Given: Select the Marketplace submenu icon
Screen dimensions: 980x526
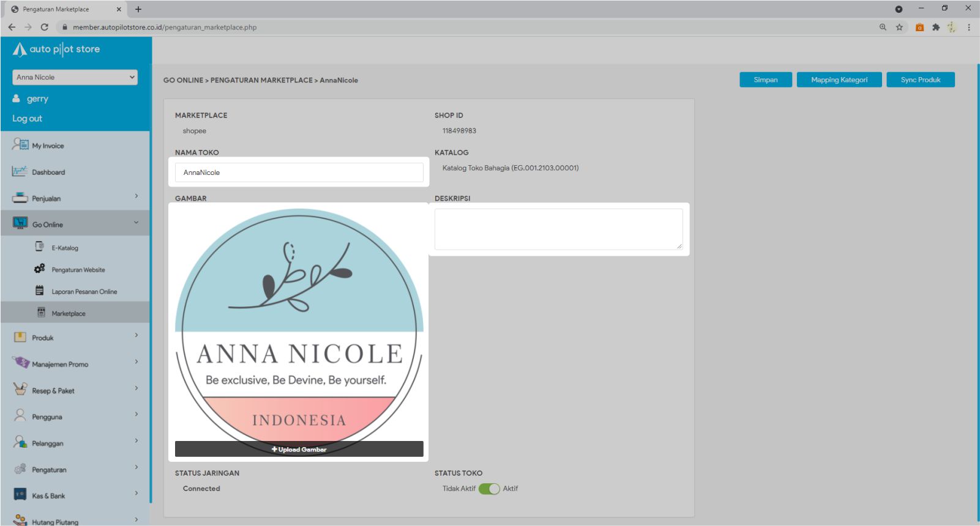Looking at the screenshot, I should pyautogui.click(x=41, y=313).
